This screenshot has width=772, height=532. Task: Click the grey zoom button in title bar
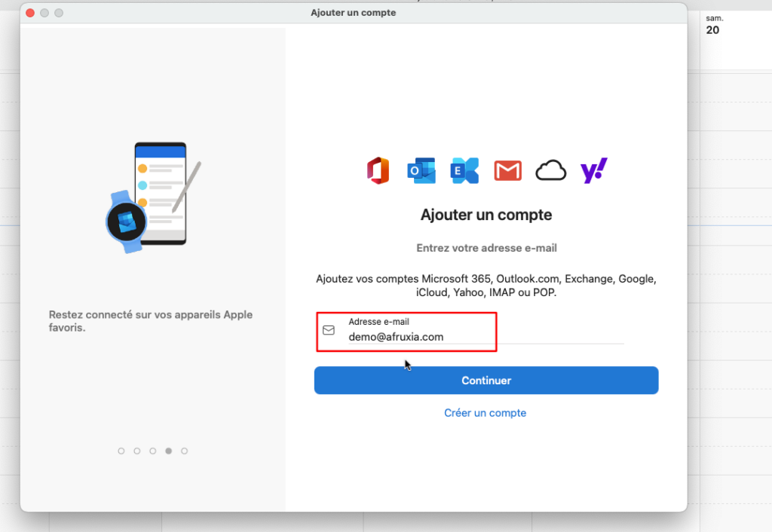(59, 13)
